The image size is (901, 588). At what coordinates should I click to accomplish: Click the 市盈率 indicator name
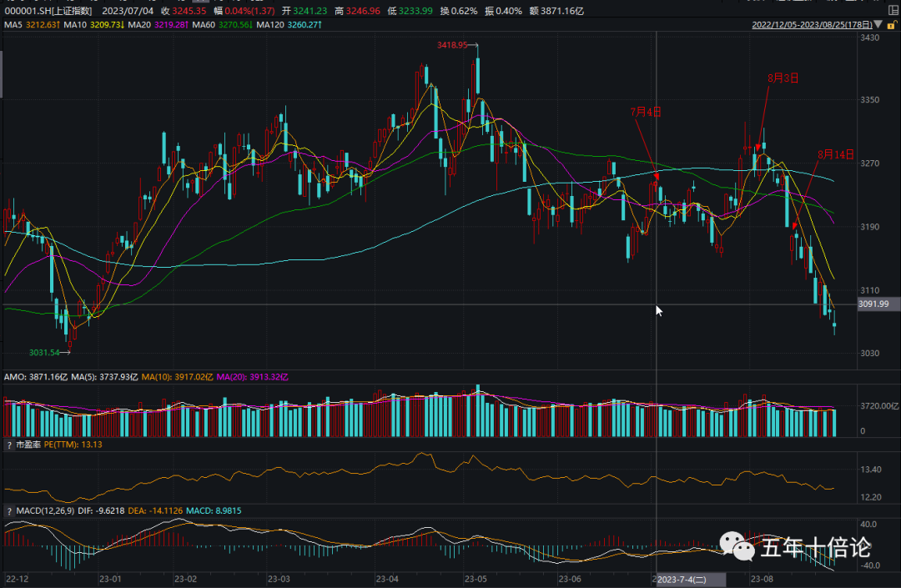(x=28, y=445)
